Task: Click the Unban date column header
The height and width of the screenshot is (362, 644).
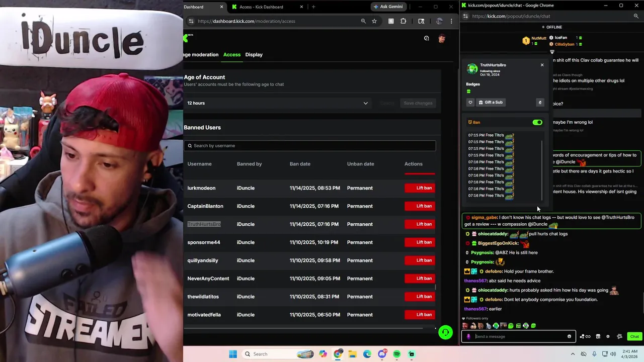Action: click(x=361, y=164)
